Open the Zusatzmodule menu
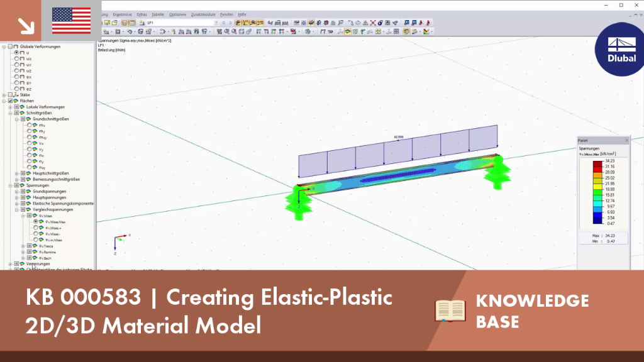This screenshot has height=362, width=644. point(203,14)
